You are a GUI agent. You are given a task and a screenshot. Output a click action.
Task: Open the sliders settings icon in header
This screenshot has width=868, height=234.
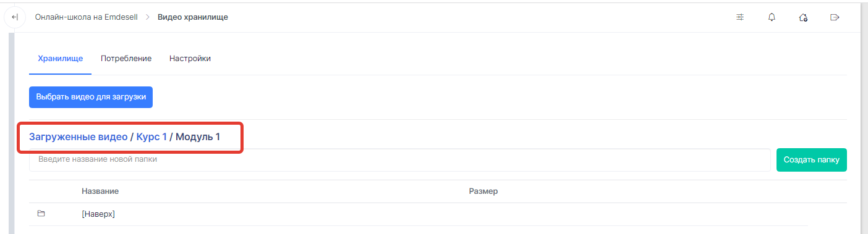click(x=740, y=17)
